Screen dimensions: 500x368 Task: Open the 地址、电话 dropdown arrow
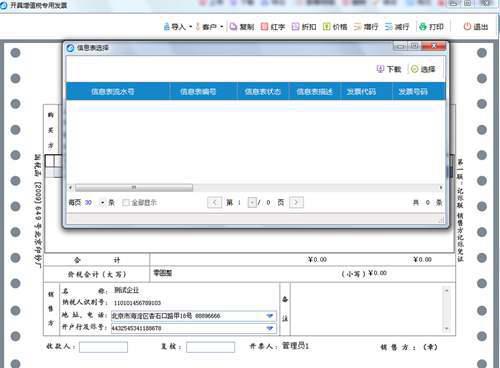(x=270, y=316)
